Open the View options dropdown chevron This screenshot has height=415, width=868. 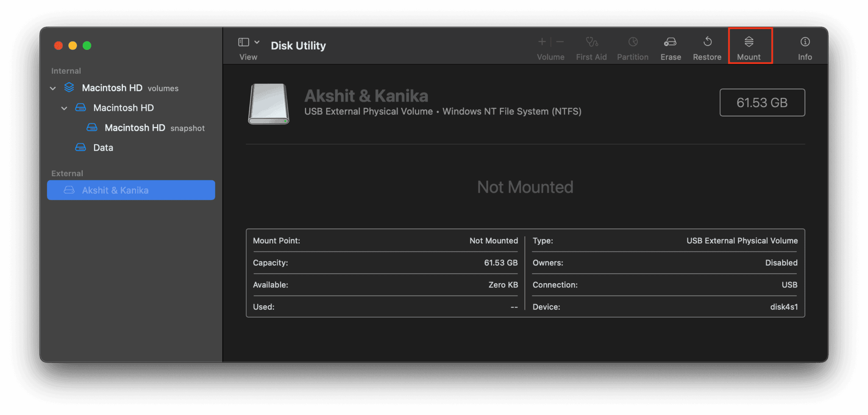pos(257,41)
